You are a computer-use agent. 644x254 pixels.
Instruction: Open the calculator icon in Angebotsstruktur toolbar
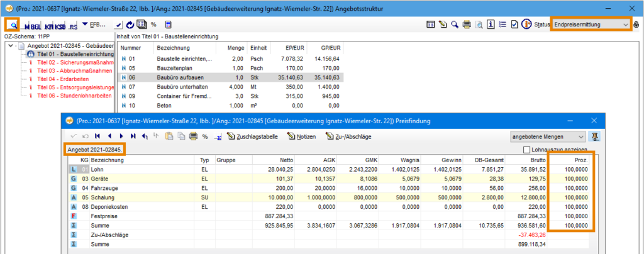tap(168, 25)
